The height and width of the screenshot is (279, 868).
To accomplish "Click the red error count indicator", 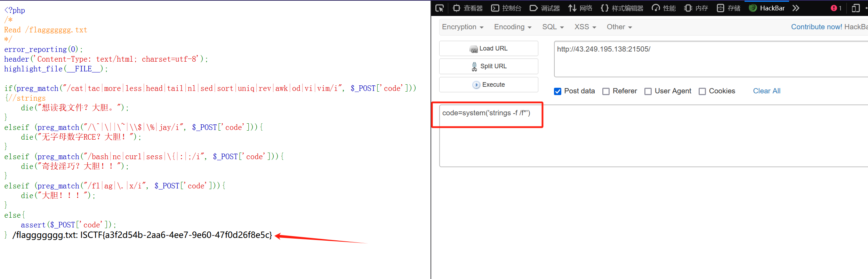I will [836, 8].
